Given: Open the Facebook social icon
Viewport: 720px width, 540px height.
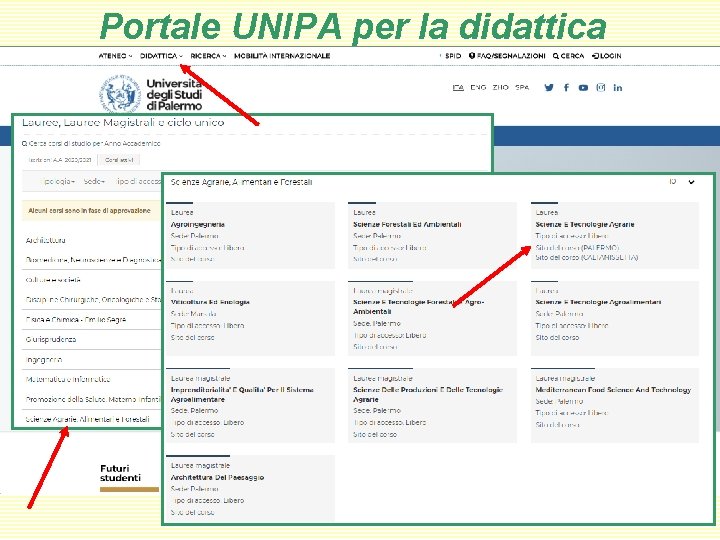Looking at the screenshot, I should click(x=566, y=87).
